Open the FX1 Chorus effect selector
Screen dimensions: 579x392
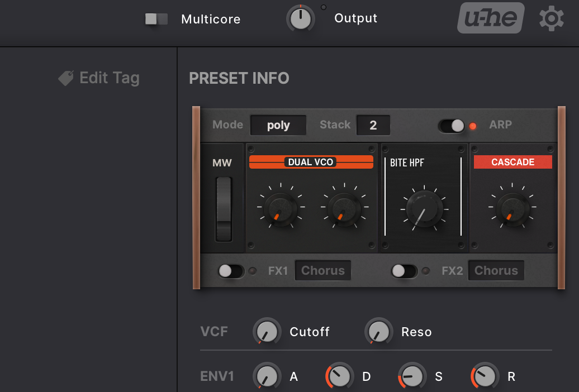click(322, 271)
